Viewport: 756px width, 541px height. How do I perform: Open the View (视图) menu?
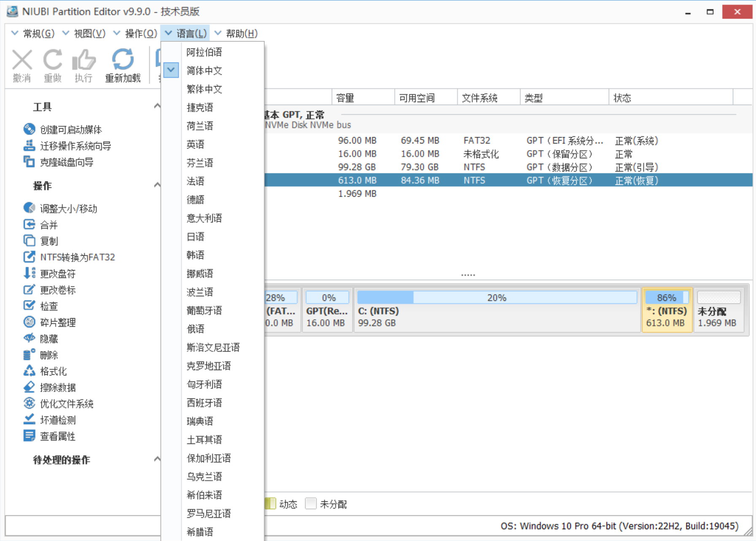[89, 33]
